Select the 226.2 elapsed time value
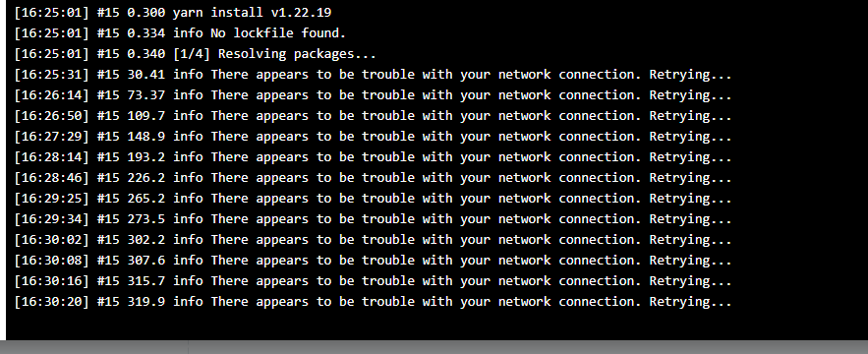868x354 pixels. (146, 178)
